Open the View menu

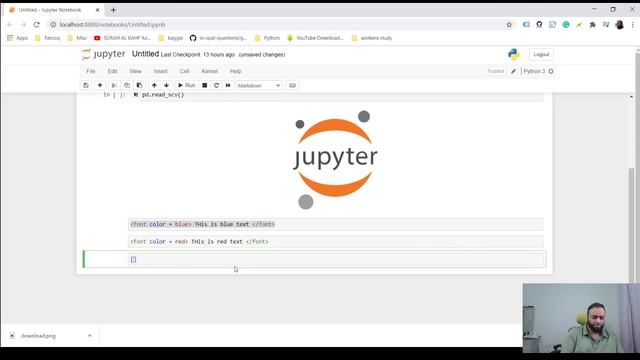click(136, 71)
